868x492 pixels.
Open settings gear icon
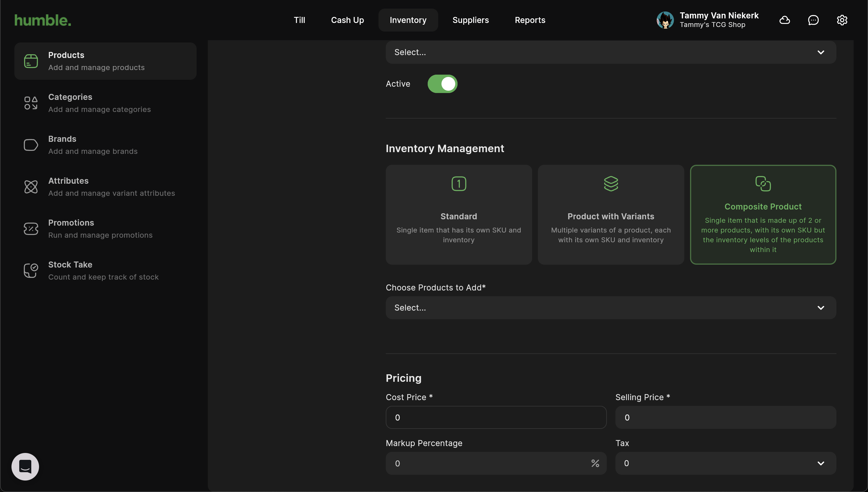click(842, 20)
